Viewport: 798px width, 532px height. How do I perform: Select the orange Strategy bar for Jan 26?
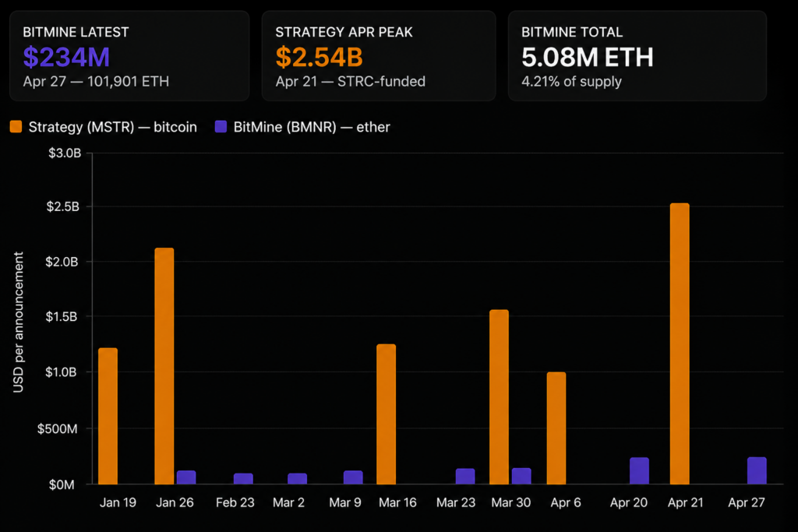(x=164, y=366)
